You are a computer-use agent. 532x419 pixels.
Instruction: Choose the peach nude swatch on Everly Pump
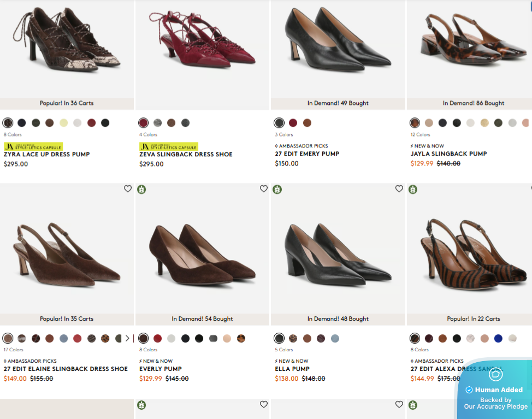tap(227, 338)
